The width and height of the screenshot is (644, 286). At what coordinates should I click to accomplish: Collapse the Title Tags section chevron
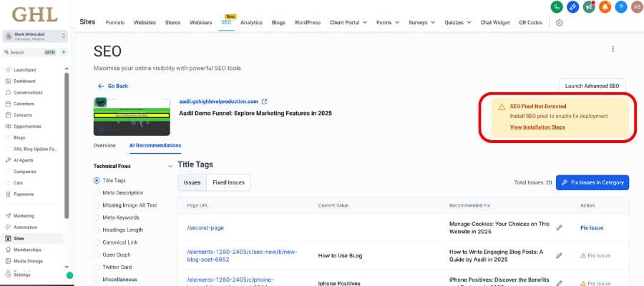170,166
